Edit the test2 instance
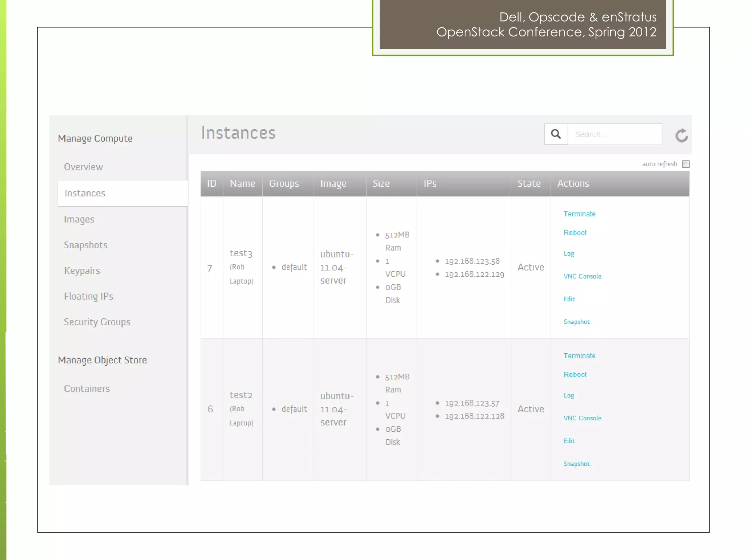The width and height of the screenshot is (747, 560). (x=569, y=441)
